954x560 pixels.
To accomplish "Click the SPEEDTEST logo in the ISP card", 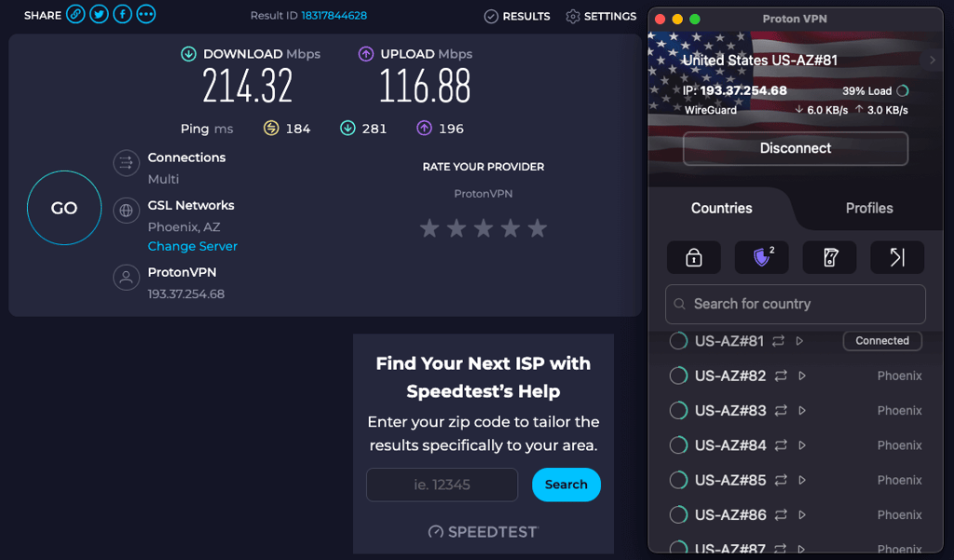I will (x=484, y=532).
